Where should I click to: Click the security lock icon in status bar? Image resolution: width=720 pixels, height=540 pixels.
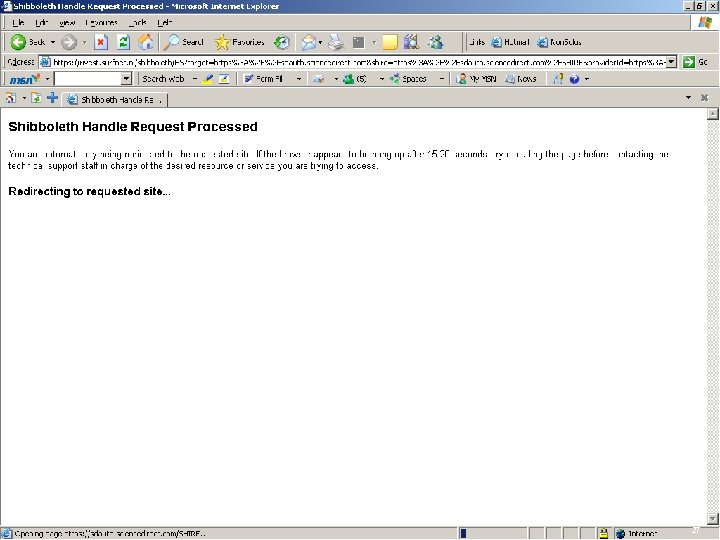(603, 533)
